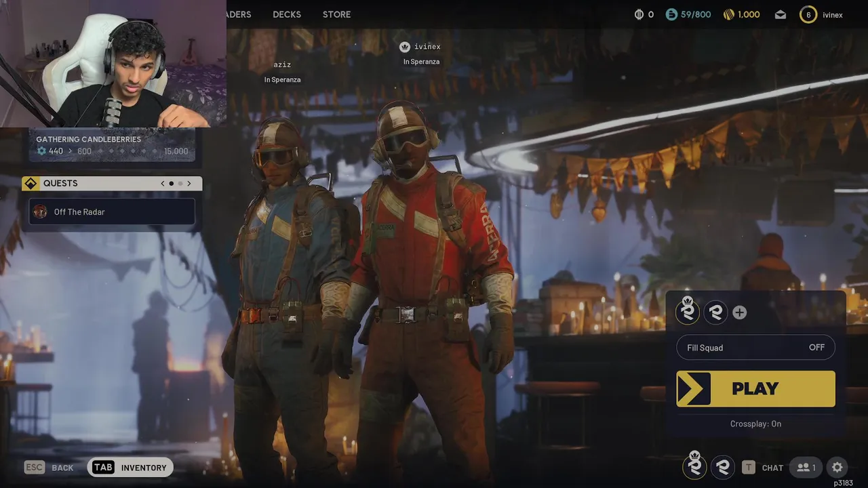Open the Decks tab
868x488 pixels.
pyautogui.click(x=287, y=14)
